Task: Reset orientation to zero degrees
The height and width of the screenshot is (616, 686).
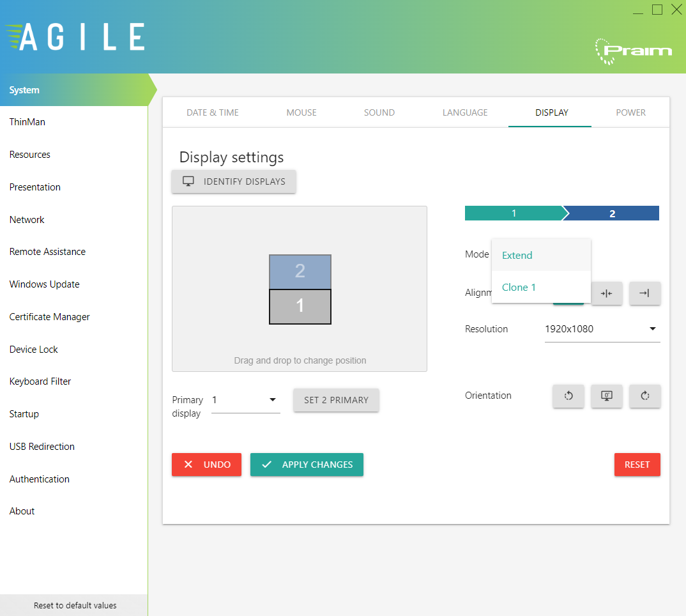Action: pos(606,396)
